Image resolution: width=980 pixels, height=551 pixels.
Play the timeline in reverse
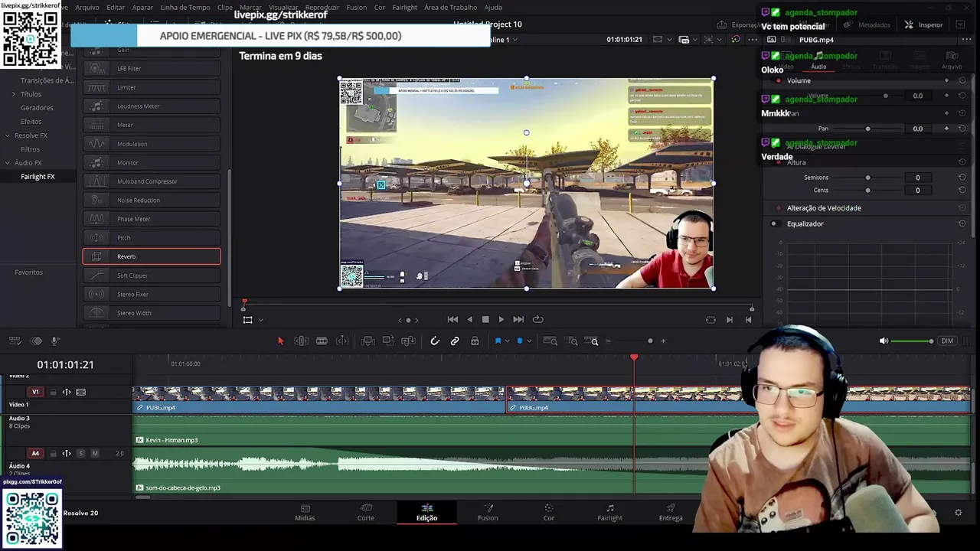click(x=469, y=320)
